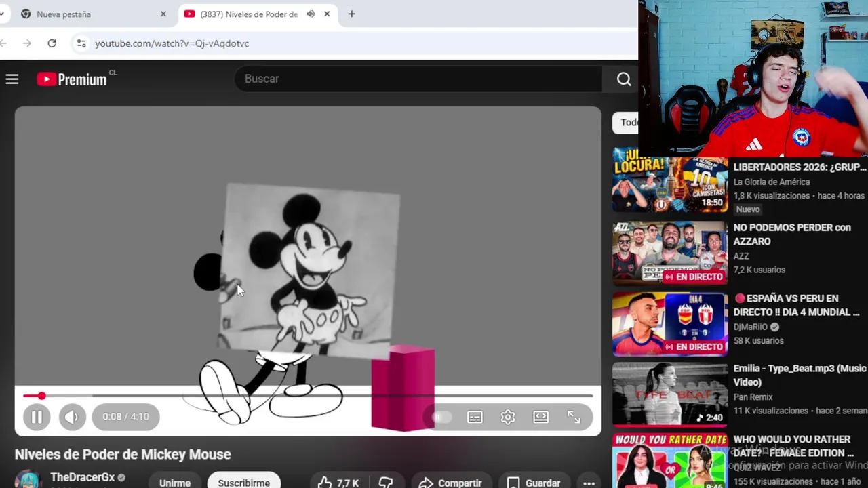The width and height of the screenshot is (868, 488).
Task: View site information icon in address bar
Action: coord(81,43)
